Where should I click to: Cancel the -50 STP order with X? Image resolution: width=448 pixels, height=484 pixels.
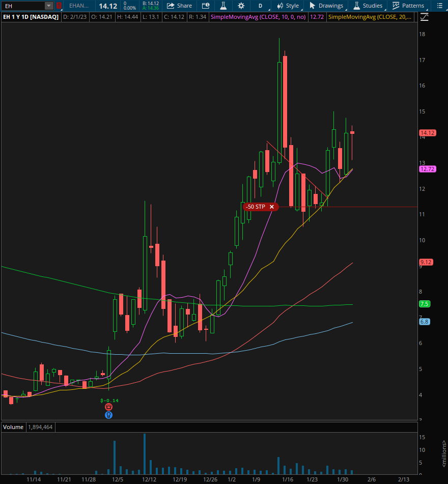click(x=272, y=207)
